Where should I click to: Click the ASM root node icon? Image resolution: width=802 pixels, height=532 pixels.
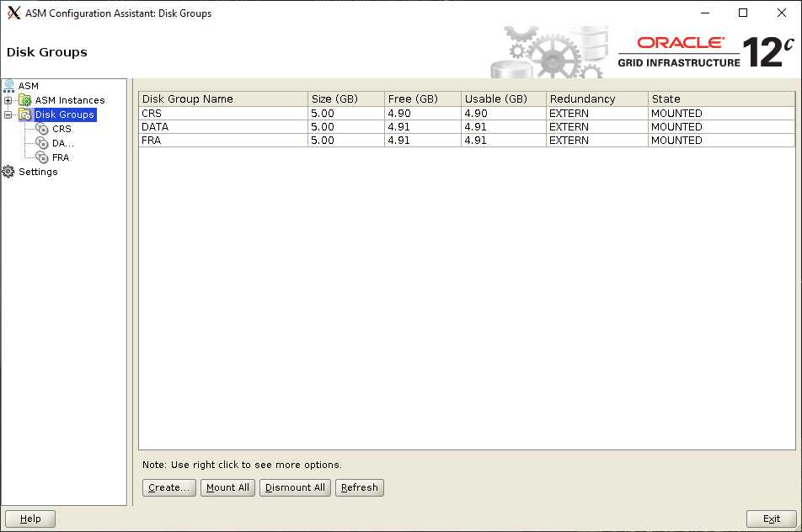tap(9, 85)
